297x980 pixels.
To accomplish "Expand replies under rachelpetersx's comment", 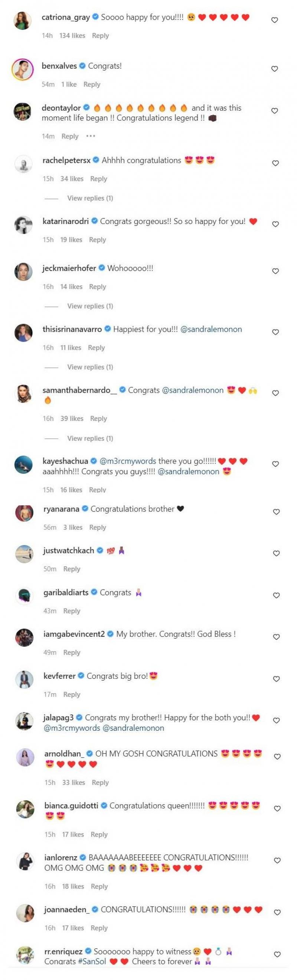I will 90,198.
